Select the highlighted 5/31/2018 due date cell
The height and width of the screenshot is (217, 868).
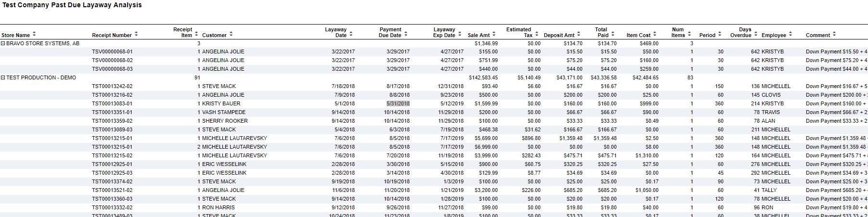tap(398, 103)
